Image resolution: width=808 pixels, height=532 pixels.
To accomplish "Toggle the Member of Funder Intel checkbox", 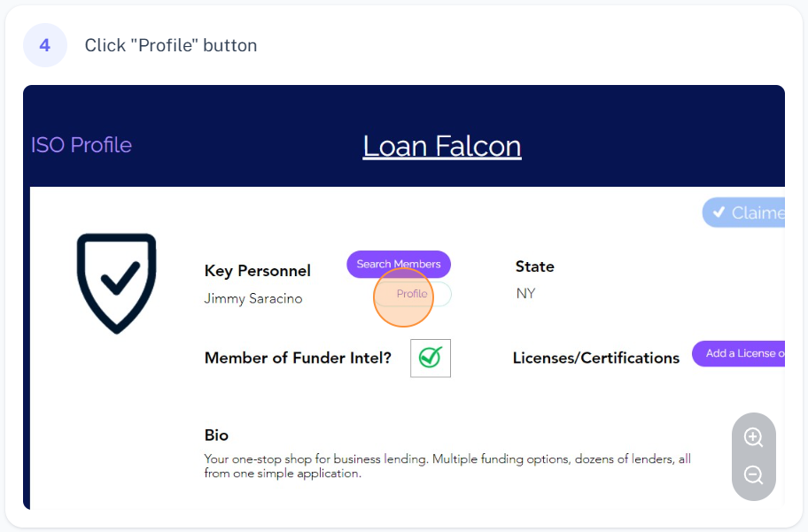I will pyautogui.click(x=431, y=358).
